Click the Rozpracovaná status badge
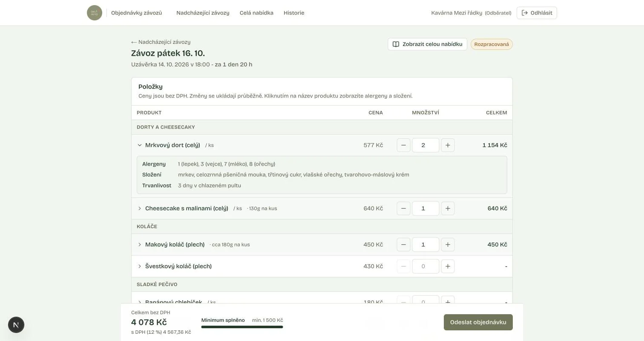This screenshot has height=341, width=644. point(492,44)
